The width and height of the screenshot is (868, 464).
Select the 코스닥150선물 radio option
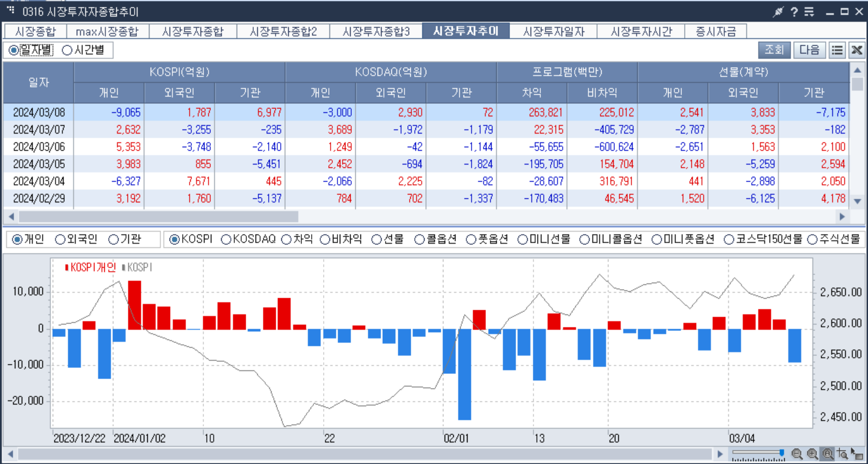(729, 240)
